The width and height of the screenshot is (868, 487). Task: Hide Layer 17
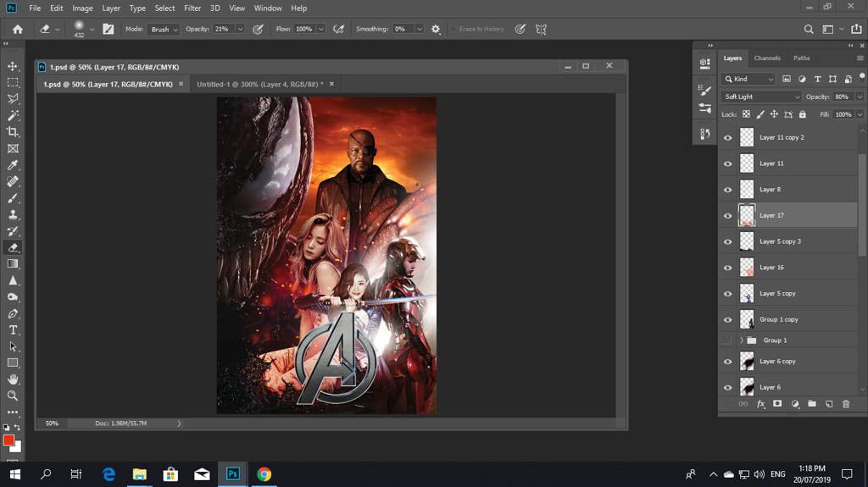click(x=727, y=216)
